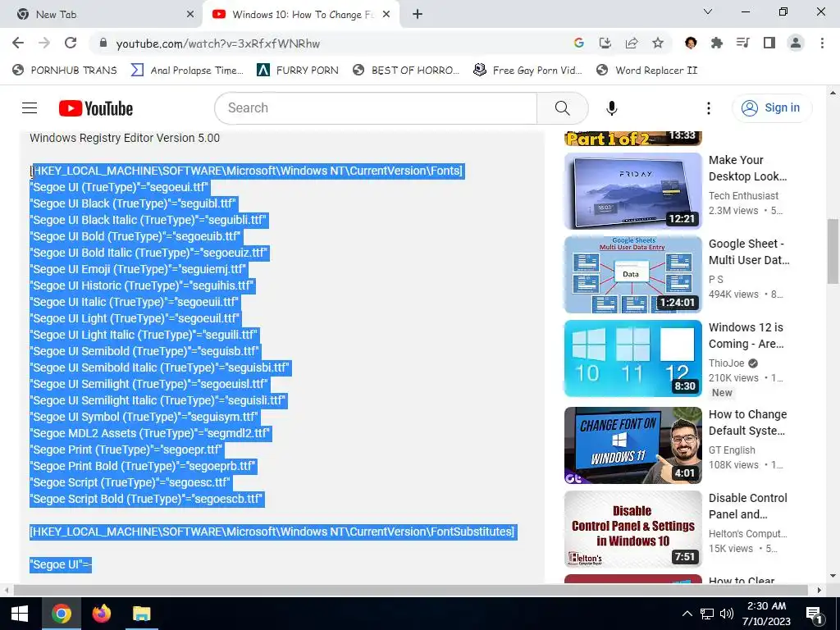This screenshot has width=840, height=630.
Task: Close the Windows 10 video tab
Action: pyautogui.click(x=386, y=15)
